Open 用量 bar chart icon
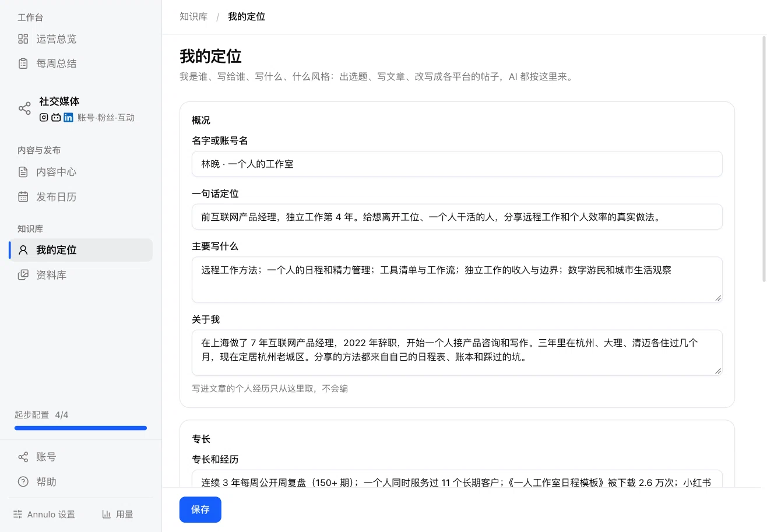 [107, 514]
